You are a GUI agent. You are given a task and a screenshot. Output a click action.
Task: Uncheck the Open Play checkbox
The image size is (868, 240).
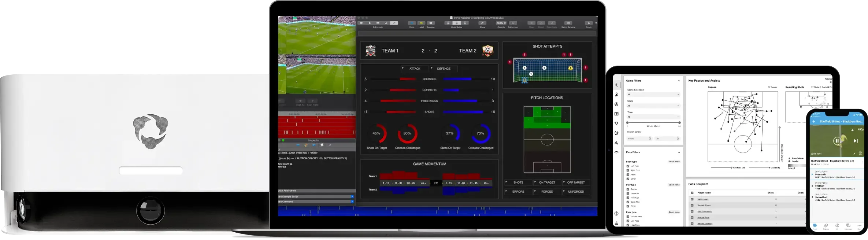pos(628,202)
